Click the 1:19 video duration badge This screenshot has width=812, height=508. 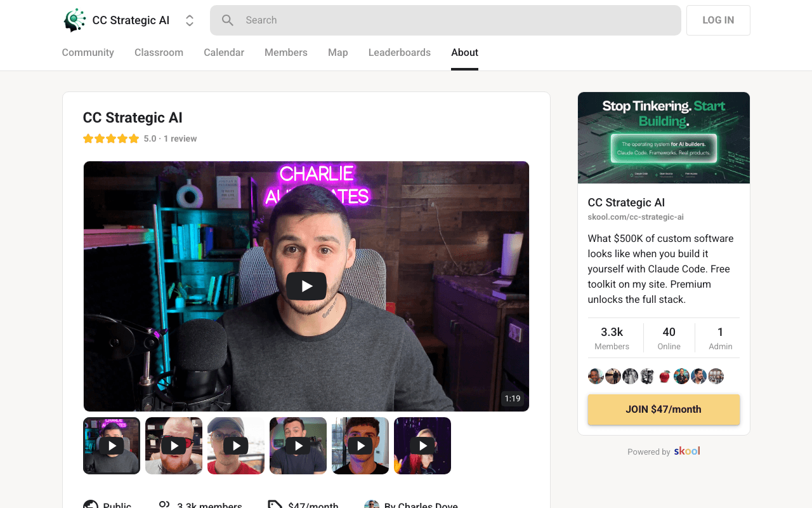[x=513, y=399]
